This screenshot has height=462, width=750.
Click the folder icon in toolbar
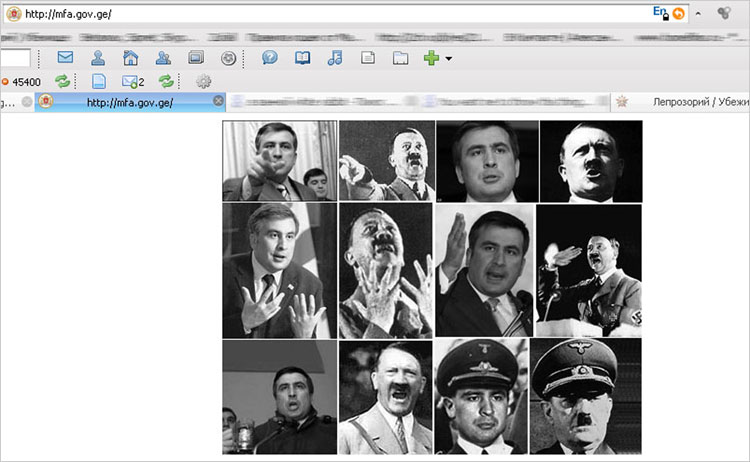(400, 58)
